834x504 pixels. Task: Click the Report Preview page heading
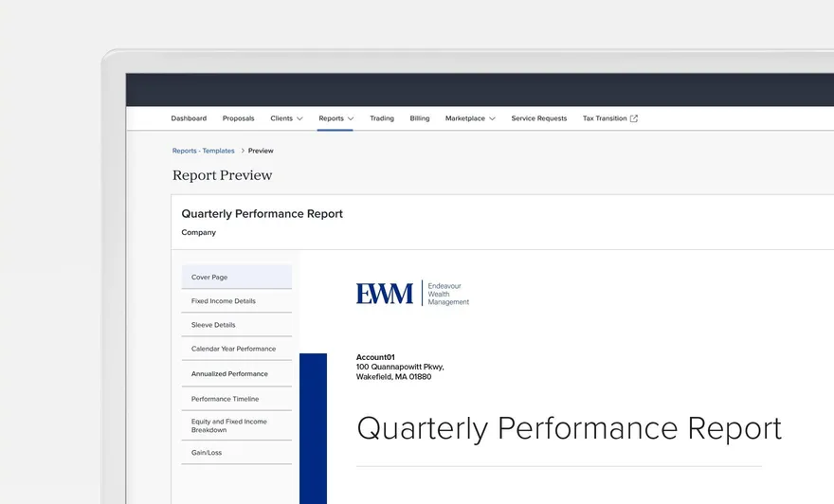(223, 175)
